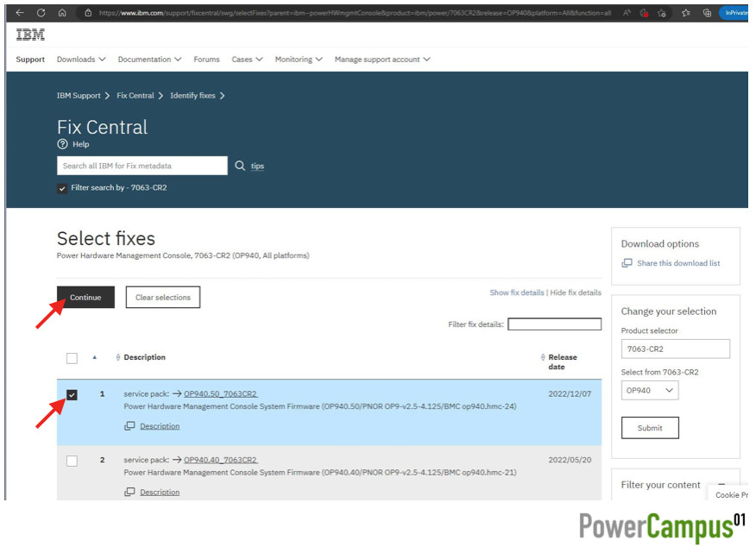756x553 pixels.
Task: Click release date 2022/12/07
Action: [570, 394]
